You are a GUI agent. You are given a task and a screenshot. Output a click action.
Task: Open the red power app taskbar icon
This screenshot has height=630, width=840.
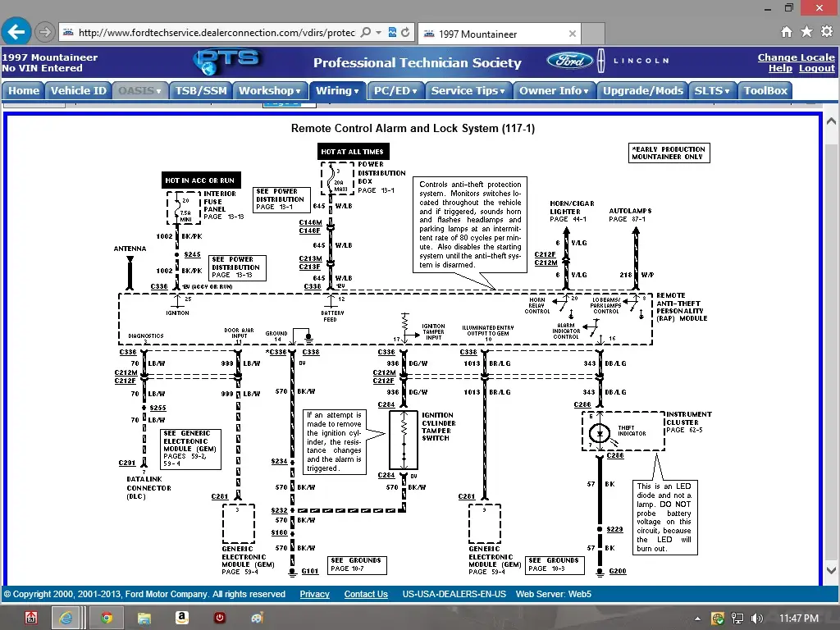click(x=220, y=618)
